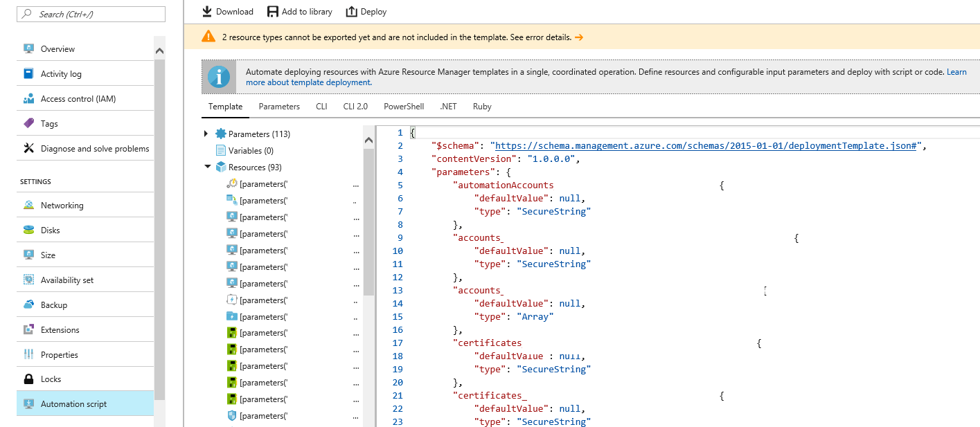Image resolution: width=980 pixels, height=427 pixels.
Task: Open the Backup cloud icon
Action: pyautogui.click(x=28, y=305)
